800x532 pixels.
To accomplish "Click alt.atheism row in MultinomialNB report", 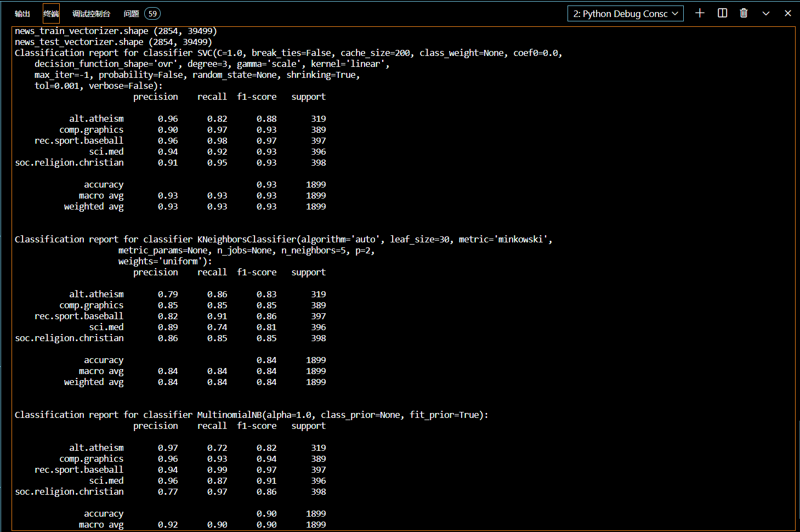I will coord(197,448).
